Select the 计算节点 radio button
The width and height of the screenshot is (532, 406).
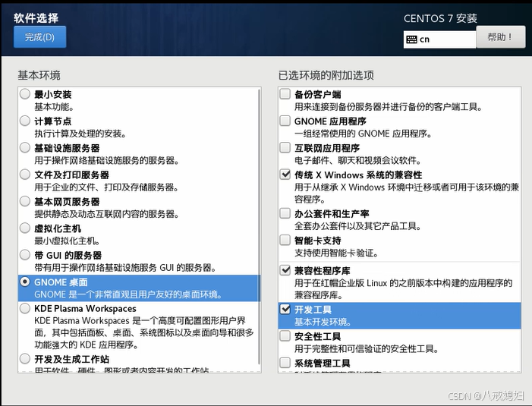tap(25, 121)
